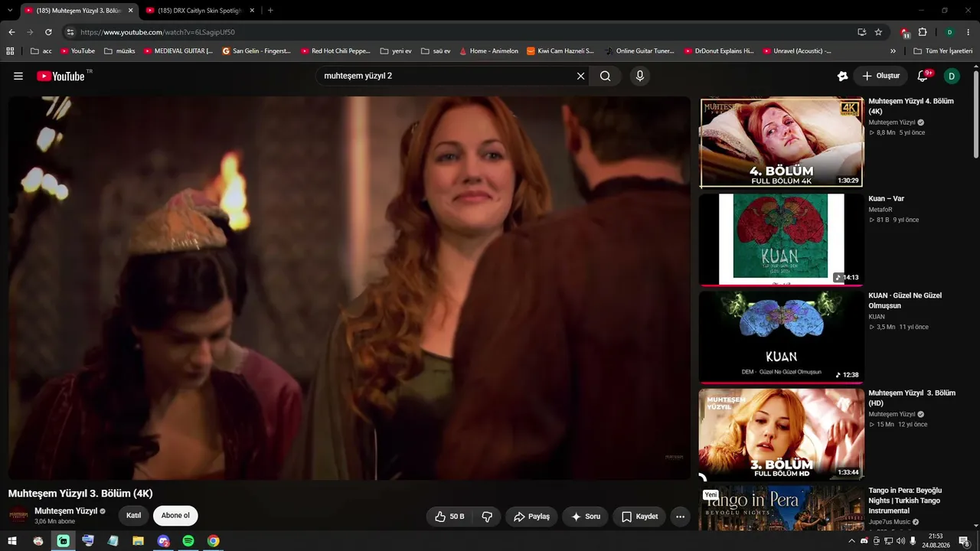
Task: Open a new browser tab
Action: pos(270,11)
